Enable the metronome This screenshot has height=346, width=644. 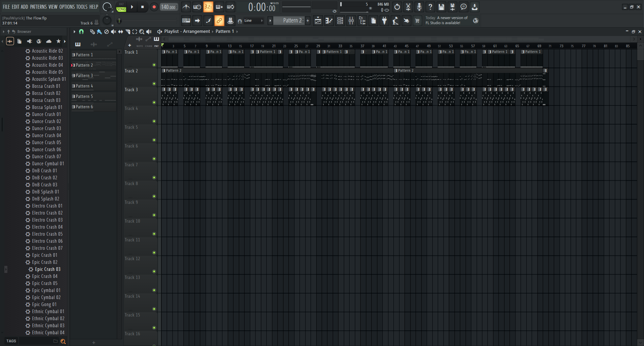(x=186, y=7)
